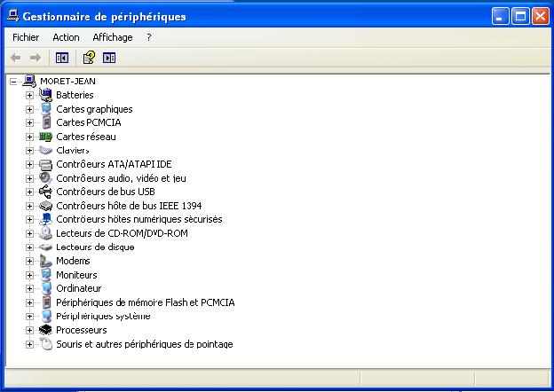Viewport: 554px width, 392px height.
Task: Click the MORET-JEAN computer icon
Action: pyautogui.click(x=29, y=81)
